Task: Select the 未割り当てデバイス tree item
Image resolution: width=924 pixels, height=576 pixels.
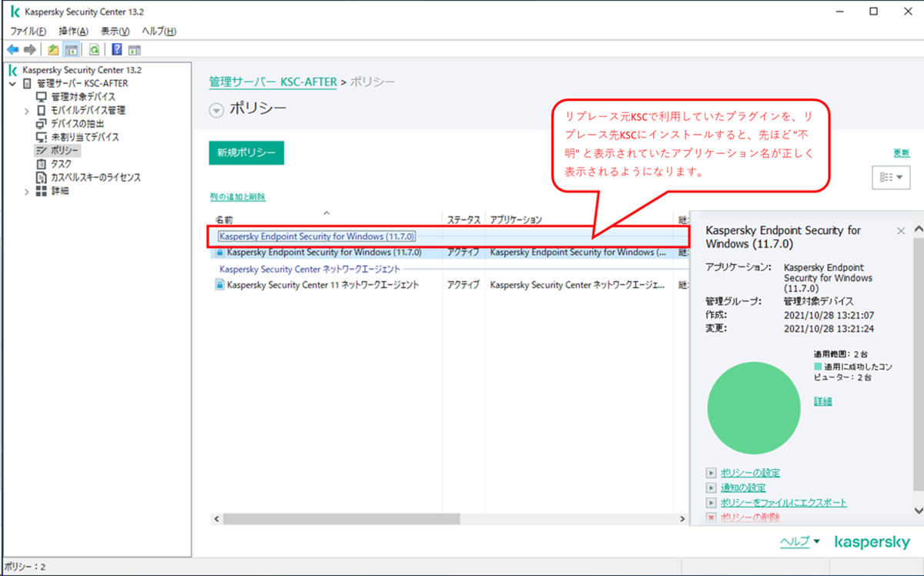Action: pos(85,137)
